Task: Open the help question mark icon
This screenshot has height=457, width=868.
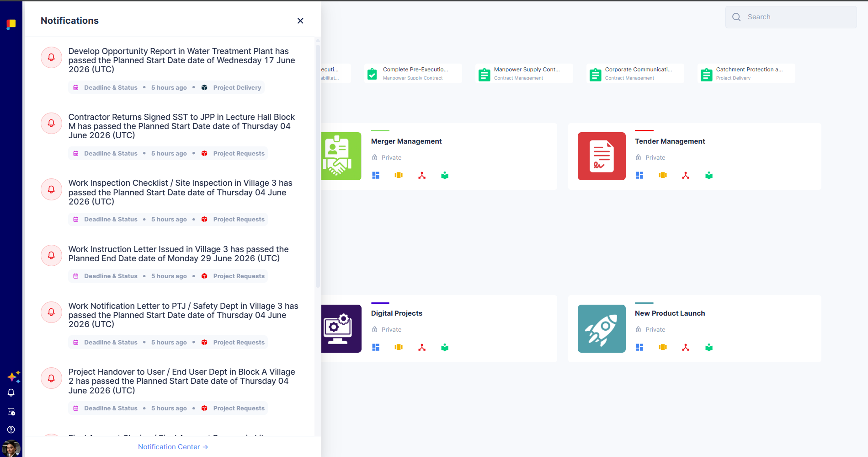Action: (x=11, y=430)
